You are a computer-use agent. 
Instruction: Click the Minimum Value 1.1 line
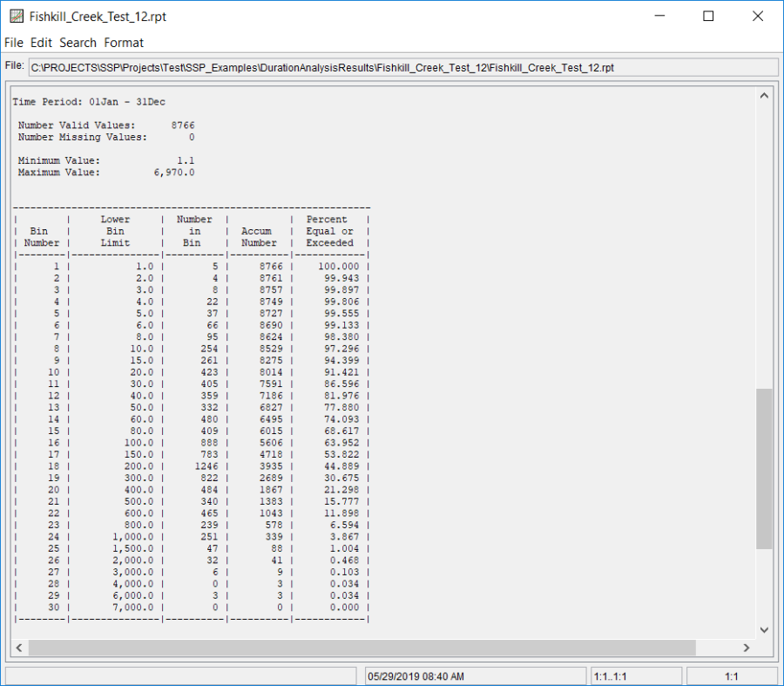106,160
